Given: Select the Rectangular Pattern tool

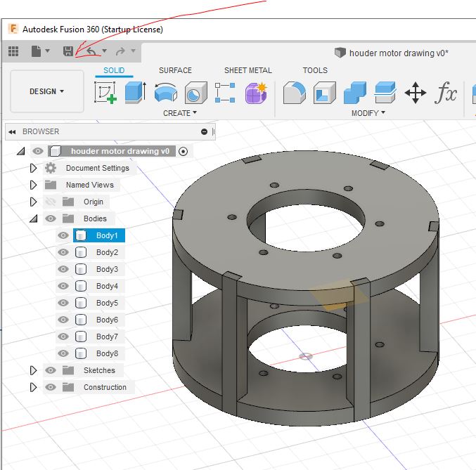Looking at the screenshot, I should (x=225, y=93).
